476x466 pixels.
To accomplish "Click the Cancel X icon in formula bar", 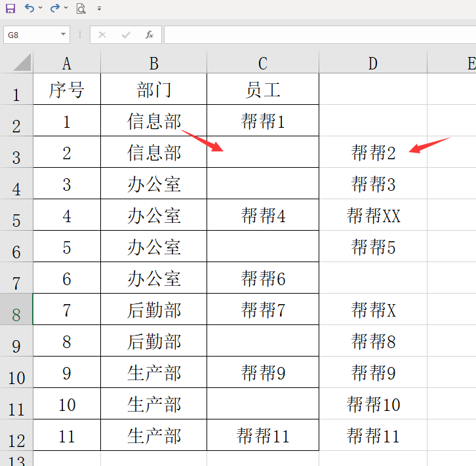I will tap(102, 35).
